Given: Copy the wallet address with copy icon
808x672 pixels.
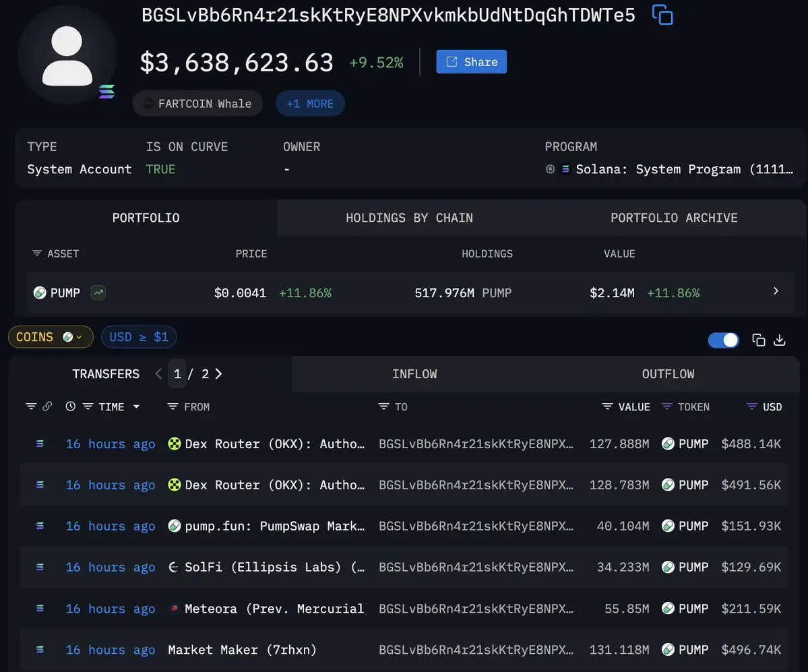Looking at the screenshot, I should 662,15.
